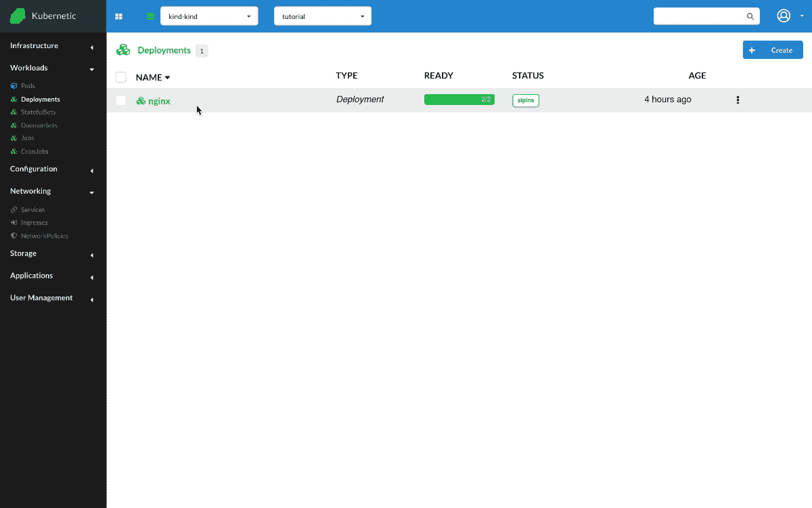Click the STATUS column header
The height and width of the screenshot is (508, 812).
pyautogui.click(x=528, y=76)
